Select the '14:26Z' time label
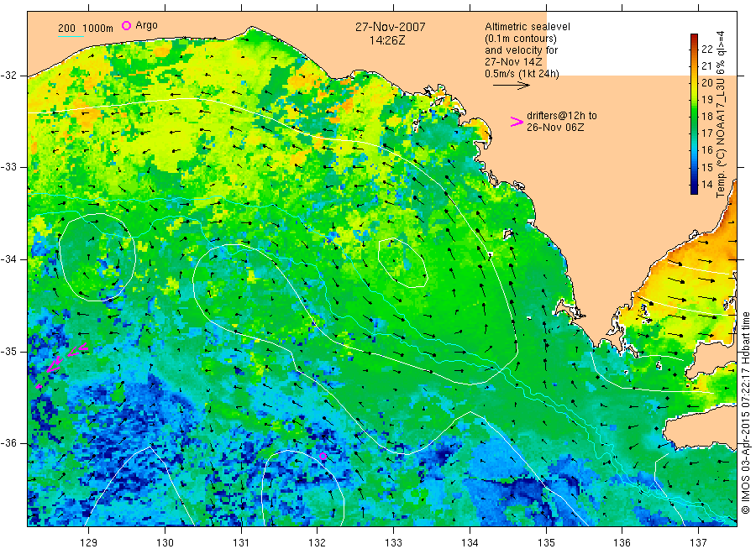The width and height of the screenshot is (756, 554). pos(387,40)
